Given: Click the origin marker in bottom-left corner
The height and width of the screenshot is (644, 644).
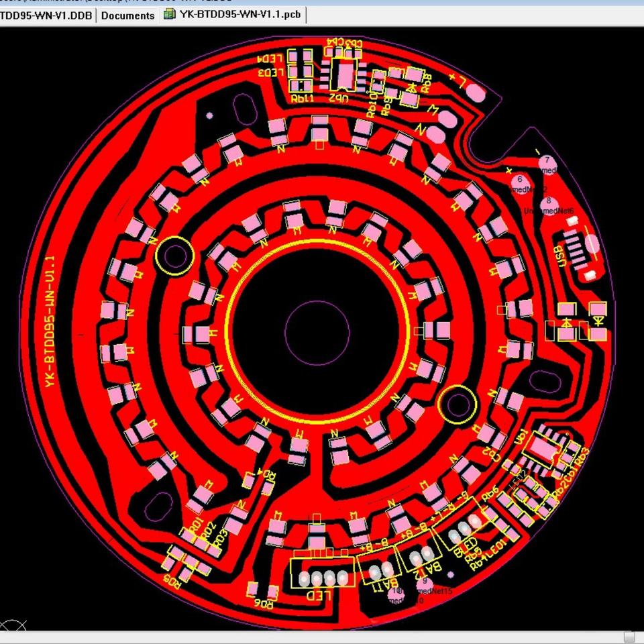Looking at the screenshot, I should tap(13, 627).
